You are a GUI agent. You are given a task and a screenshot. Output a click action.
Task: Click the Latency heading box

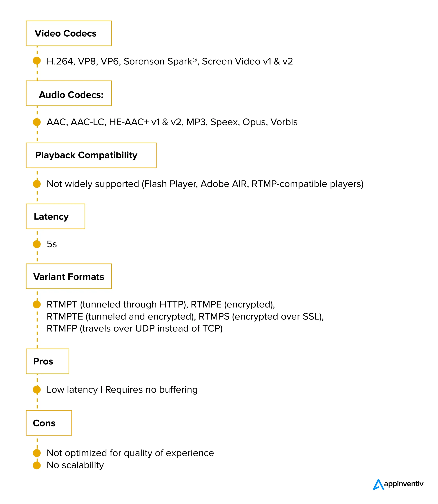(56, 216)
